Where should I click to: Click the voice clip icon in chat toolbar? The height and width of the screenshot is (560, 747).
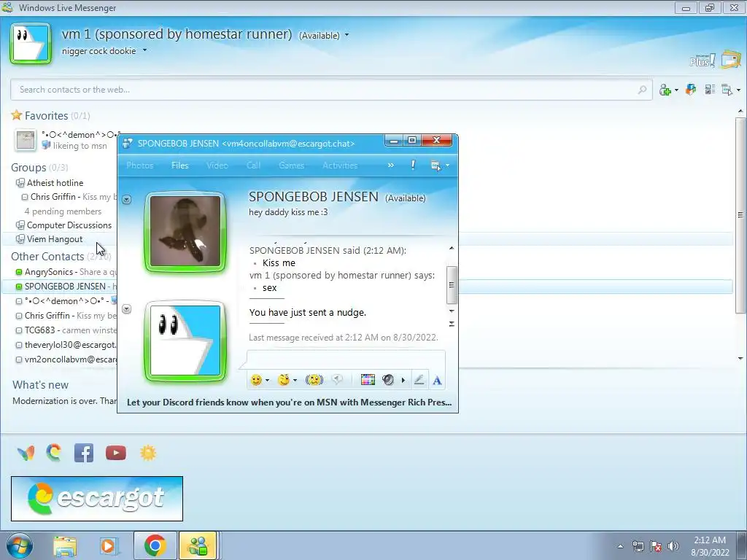pos(337,380)
